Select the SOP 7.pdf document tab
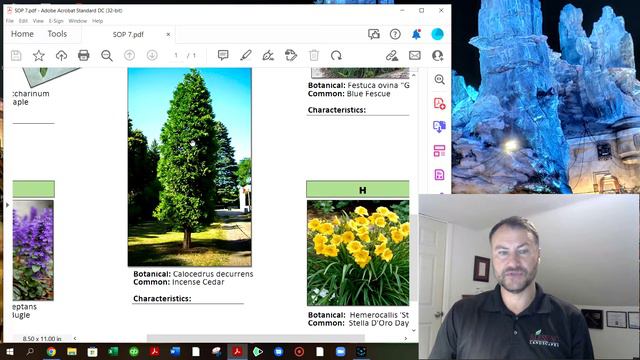Image resolution: width=640 pixels, height=360 pixels. (x=128, y=35)
